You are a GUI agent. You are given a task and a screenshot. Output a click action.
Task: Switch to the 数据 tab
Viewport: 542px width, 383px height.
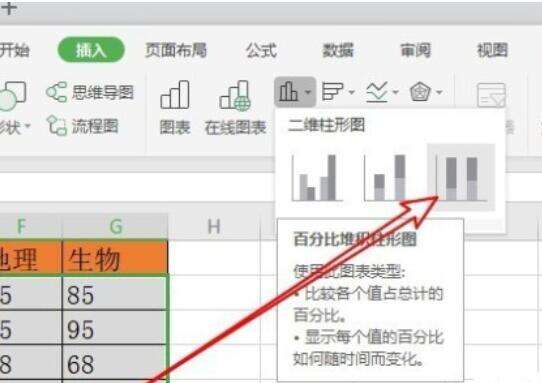338,50
